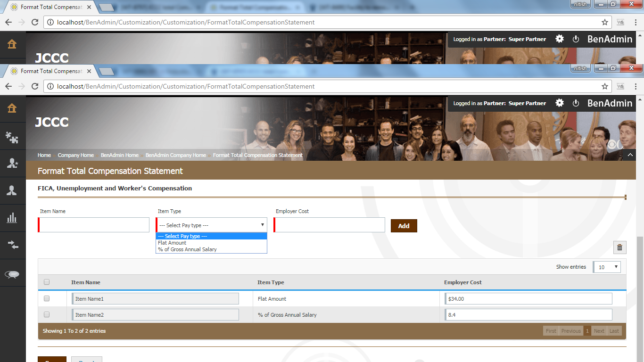
Task: Click the Item Name input field
Action: click(94, 225)
